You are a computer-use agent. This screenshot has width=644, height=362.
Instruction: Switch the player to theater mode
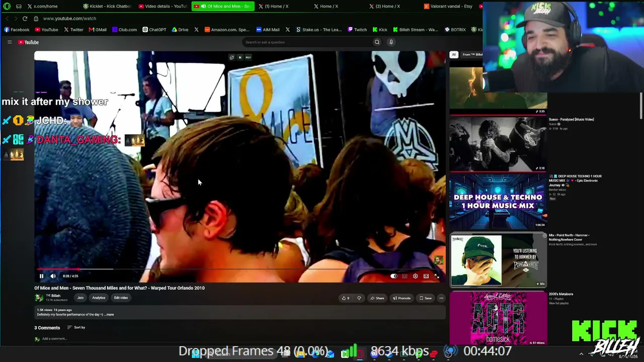[x=426, y=276]
